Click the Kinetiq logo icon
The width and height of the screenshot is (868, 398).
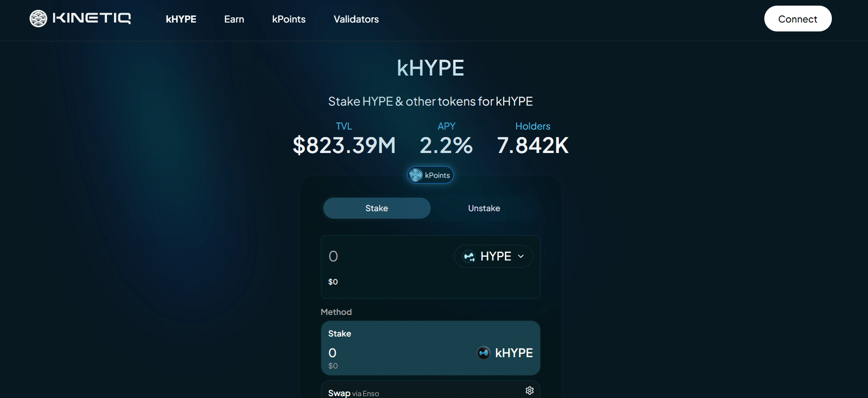click(x=38, y=19)
